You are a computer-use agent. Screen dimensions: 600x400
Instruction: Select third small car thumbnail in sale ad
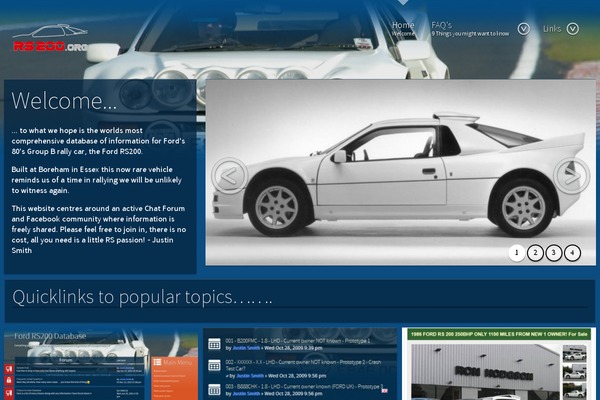tap(574, 391)
